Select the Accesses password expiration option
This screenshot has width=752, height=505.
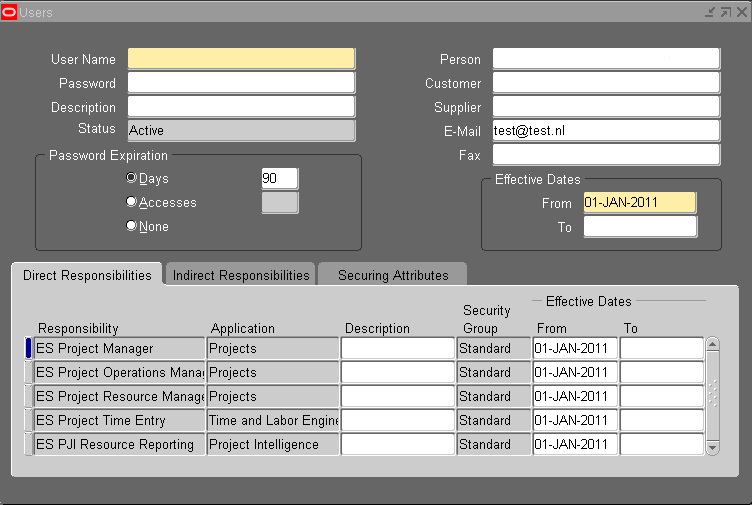pos(131,201)
